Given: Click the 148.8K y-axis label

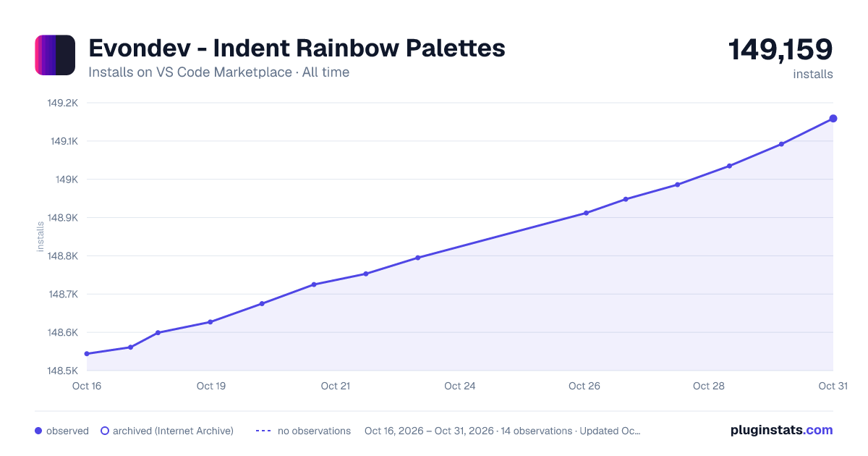Looking at the screenshot, I should [63, 256].
